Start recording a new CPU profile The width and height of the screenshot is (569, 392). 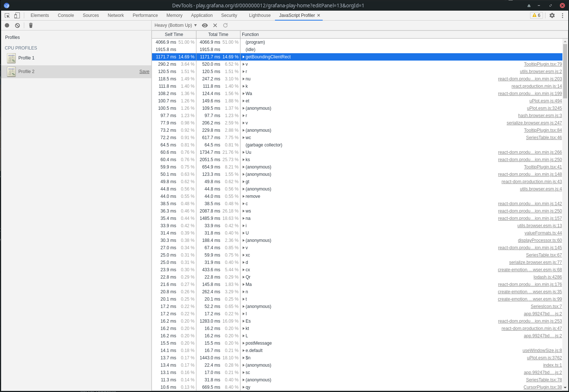[7, 25]
